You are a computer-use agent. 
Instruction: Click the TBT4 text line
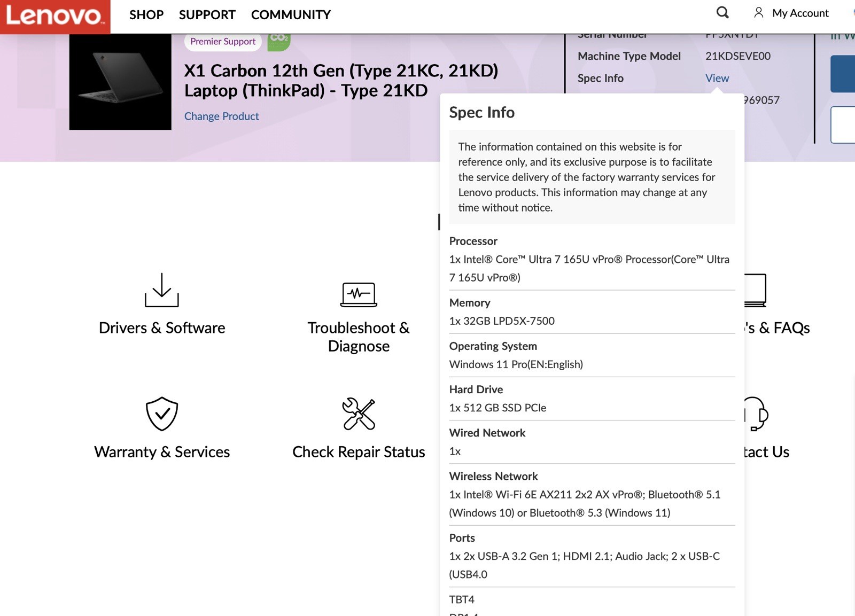(x=462, y=599)
